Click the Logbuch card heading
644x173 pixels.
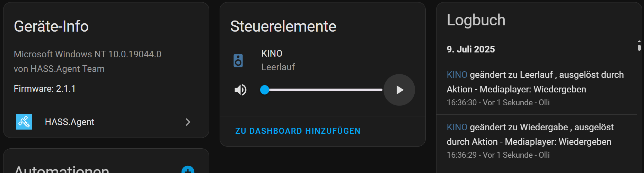click(x=476, y=20)
